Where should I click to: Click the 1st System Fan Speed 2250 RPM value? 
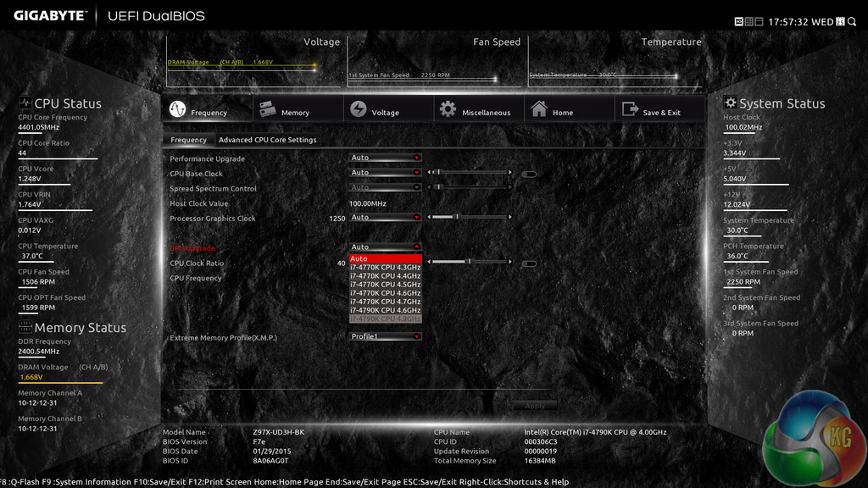(743, 281)
